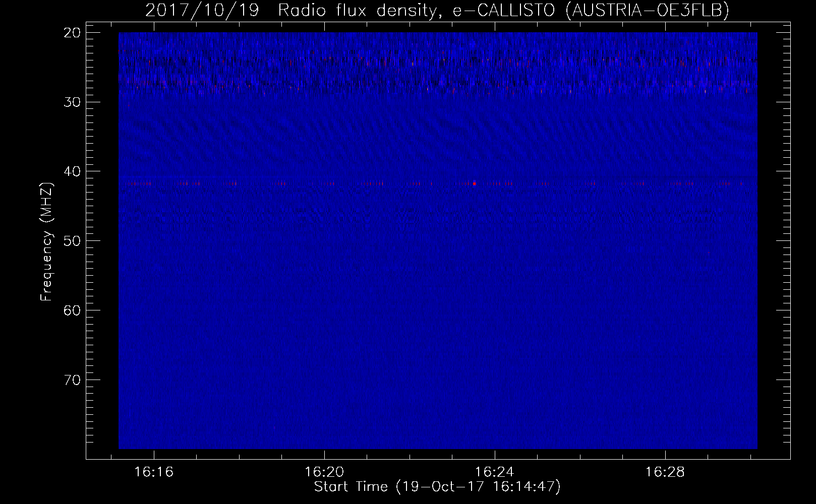Click the 16:16 time tick label
Viewport: 816px width, 504px height.
[x=154, y=472]
